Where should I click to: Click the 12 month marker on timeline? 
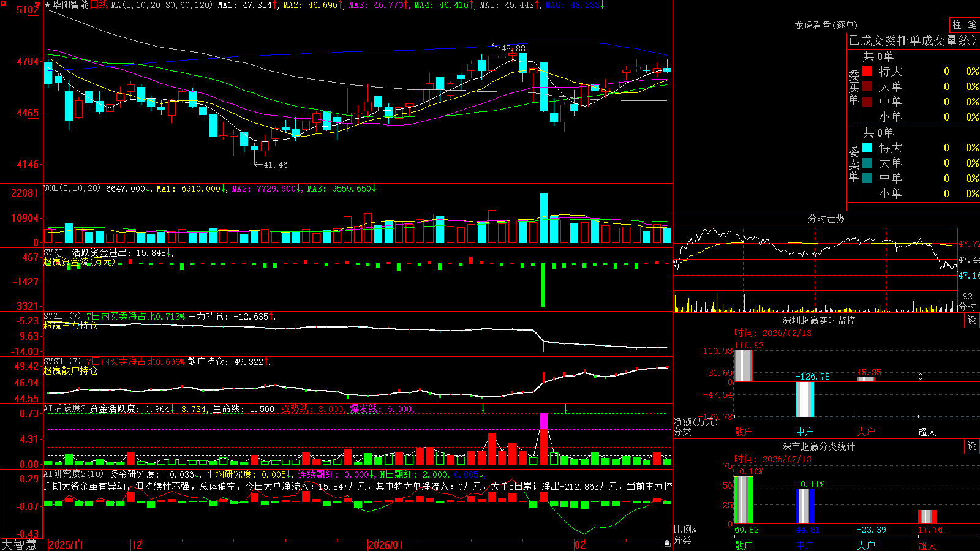pyautogui.click(x=137, y=545)
